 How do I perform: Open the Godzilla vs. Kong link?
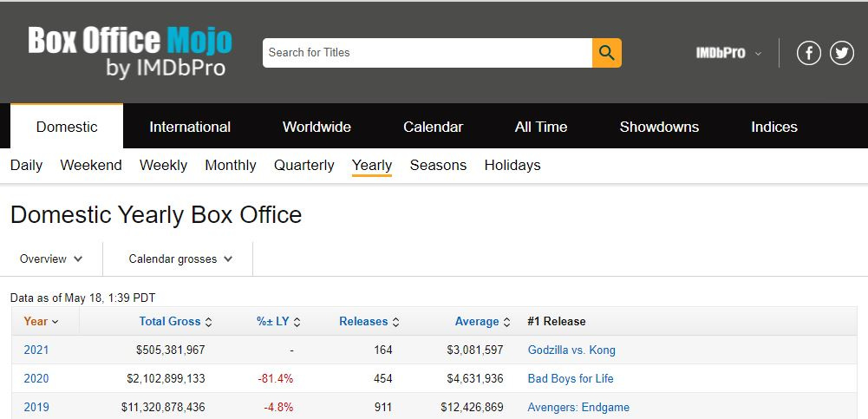click(x=571, y=350)
